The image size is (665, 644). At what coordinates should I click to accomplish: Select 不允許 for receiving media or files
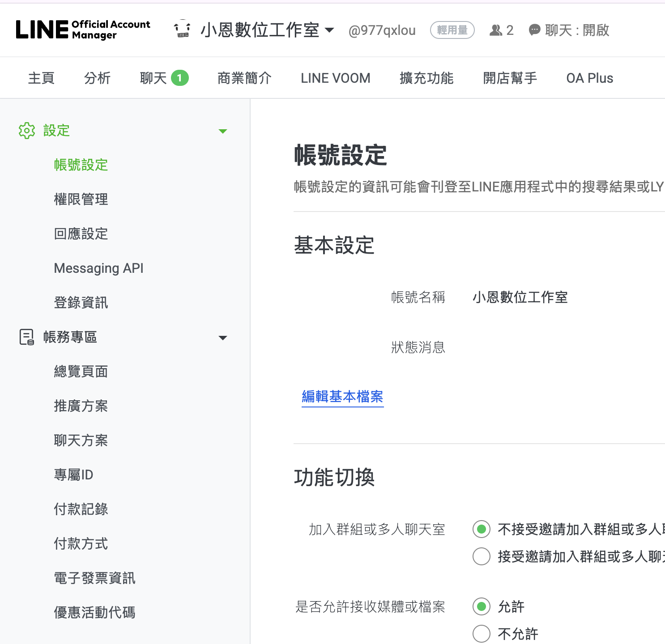481,633
